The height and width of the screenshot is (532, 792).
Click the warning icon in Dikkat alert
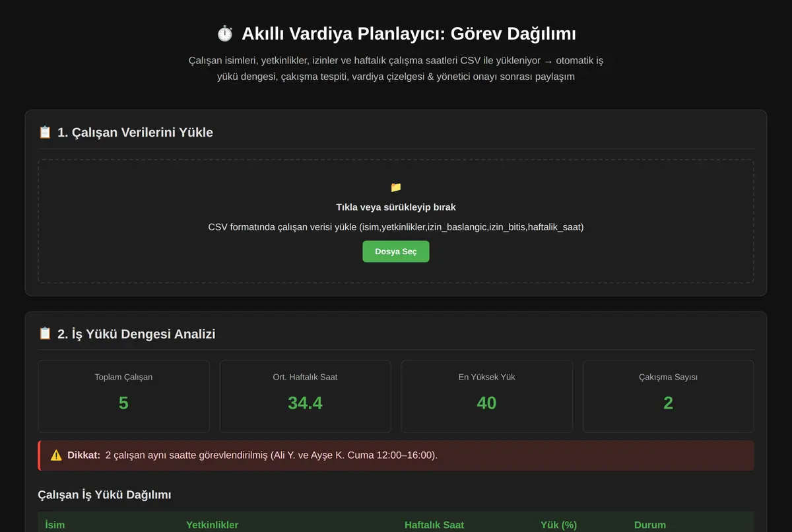pos(56,455)
